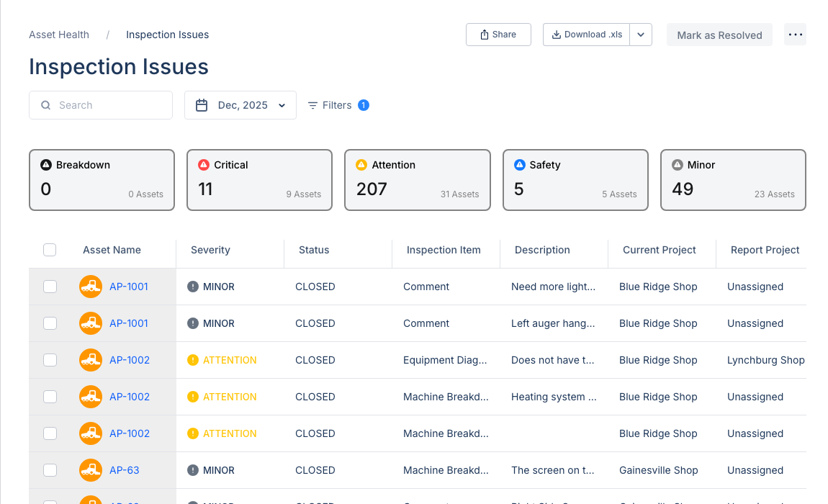Sort by Severity column header
Screen dimensions: 828x504
pyautogui.click(x=210, y=250)
